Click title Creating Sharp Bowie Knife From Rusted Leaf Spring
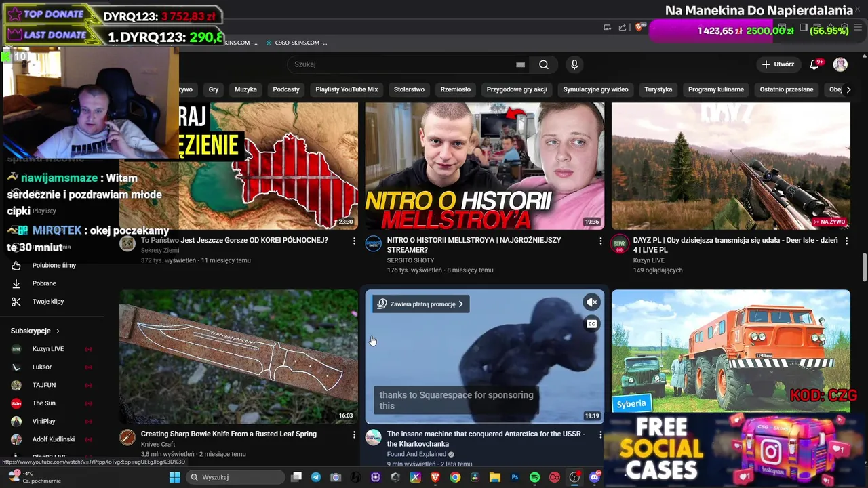The width and height of the screenshot is (868, 488). (x=229, y=434)
